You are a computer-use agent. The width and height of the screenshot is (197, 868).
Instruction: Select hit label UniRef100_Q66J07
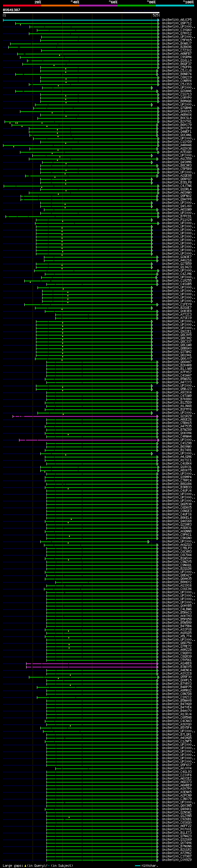[x=177, y=358]
